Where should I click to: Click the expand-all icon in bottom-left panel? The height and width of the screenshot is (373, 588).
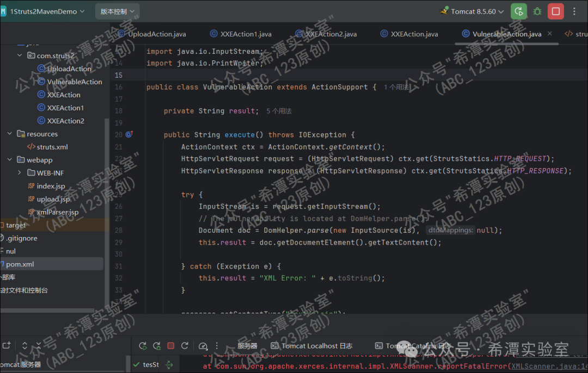23,345
